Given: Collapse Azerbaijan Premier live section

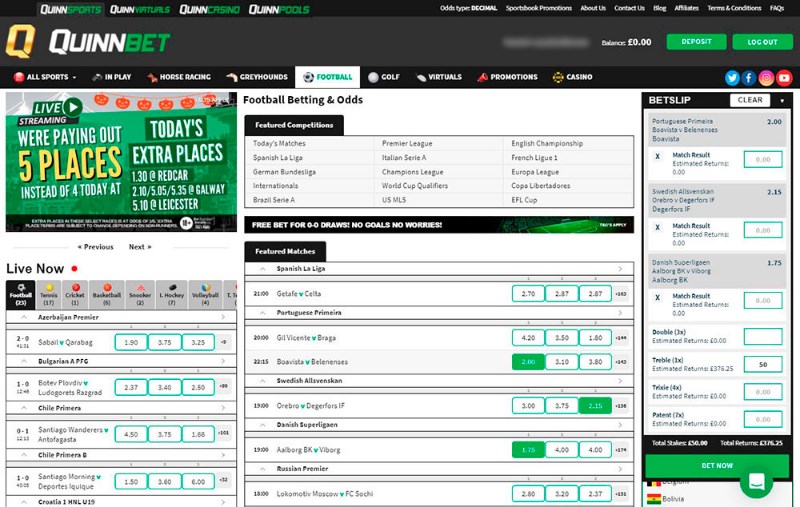Looking at the screenshot, I should 23,317.
